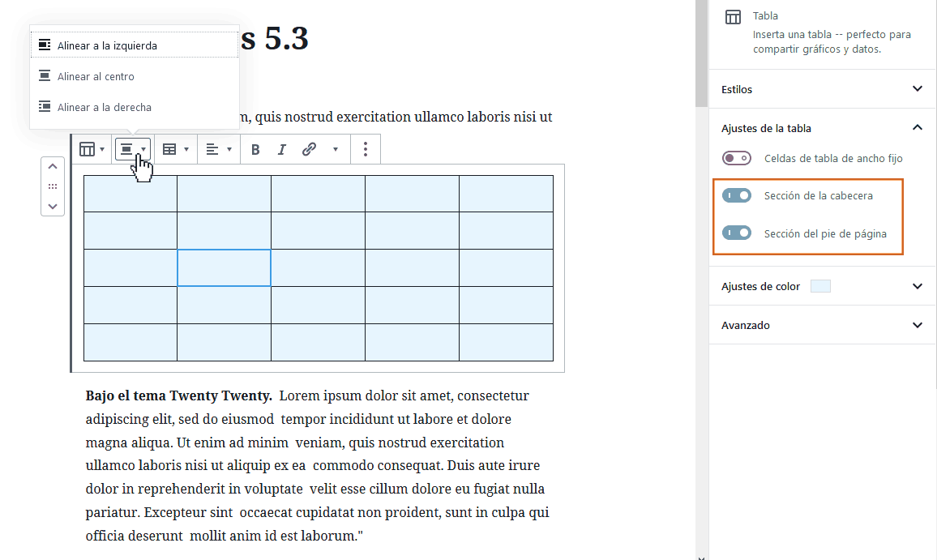Open the edit table rows/columns icon
Image resolution: width=937 pixels, height=560 pixels.
[x=175, y=150]
